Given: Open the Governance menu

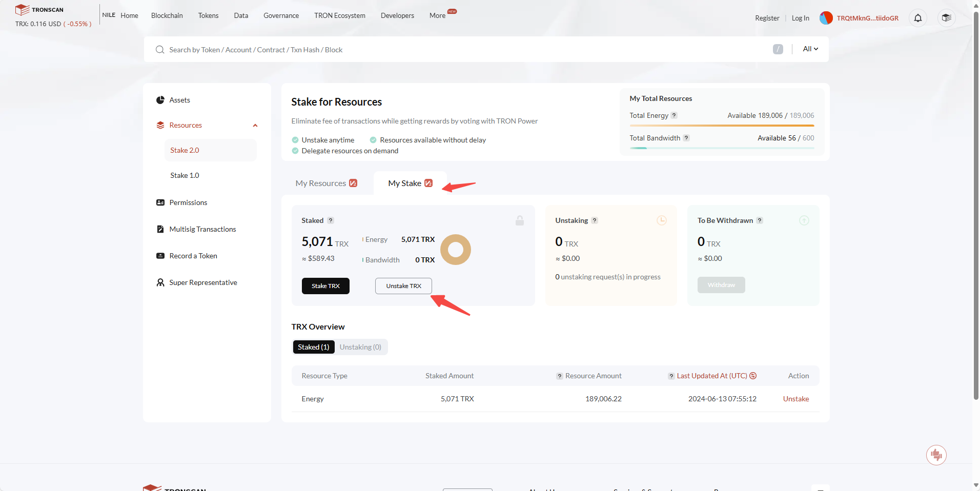Looking at the screenshot, I should point(281,15).
